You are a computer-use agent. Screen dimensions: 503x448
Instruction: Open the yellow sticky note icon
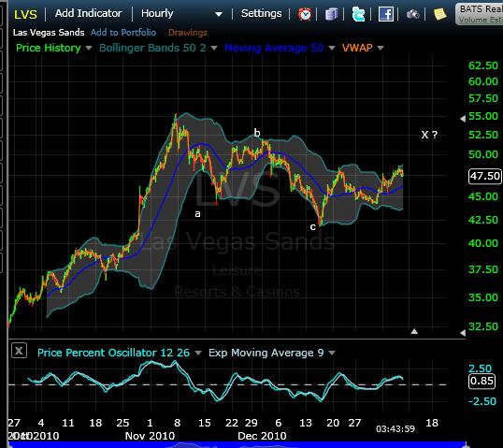pos(439,14)
